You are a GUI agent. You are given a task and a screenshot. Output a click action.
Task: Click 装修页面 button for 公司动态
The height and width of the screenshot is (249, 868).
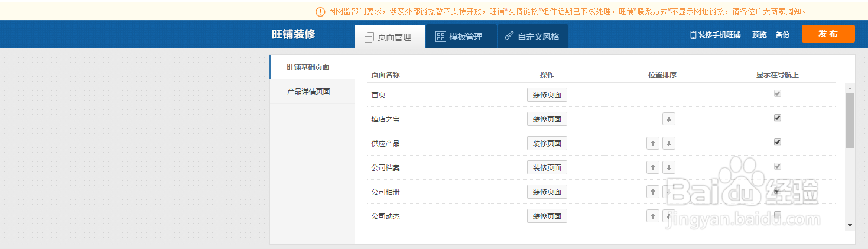(547, 216)
